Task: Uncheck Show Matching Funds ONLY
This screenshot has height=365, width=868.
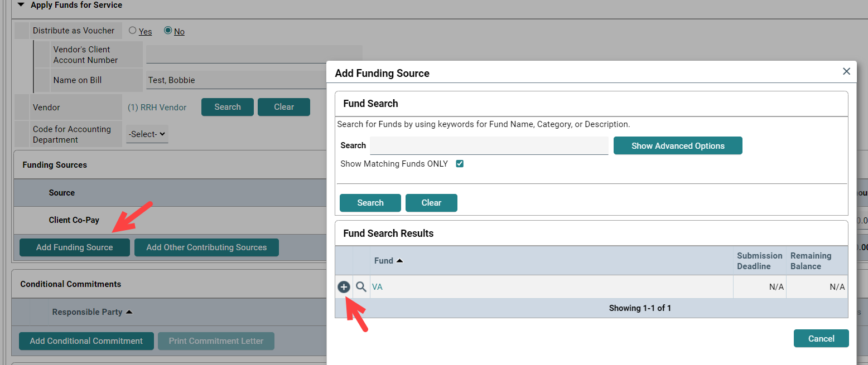Action: (x=460, y=164)
